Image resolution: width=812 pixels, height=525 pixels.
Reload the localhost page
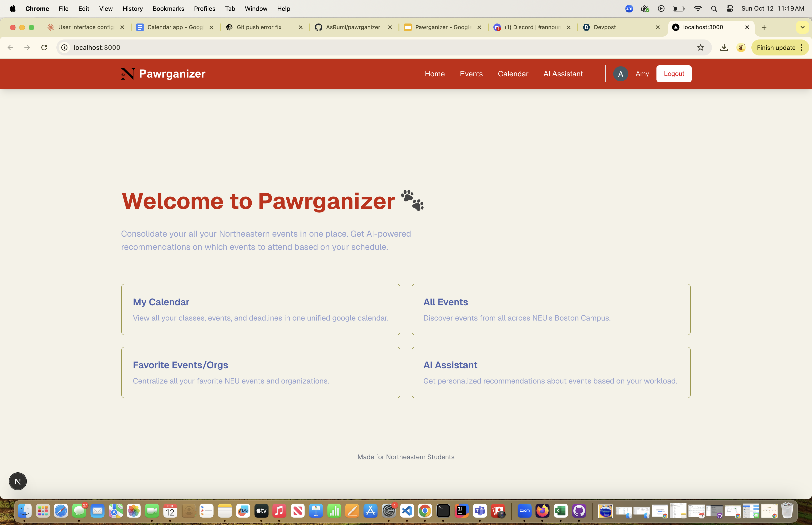[44, 47]
